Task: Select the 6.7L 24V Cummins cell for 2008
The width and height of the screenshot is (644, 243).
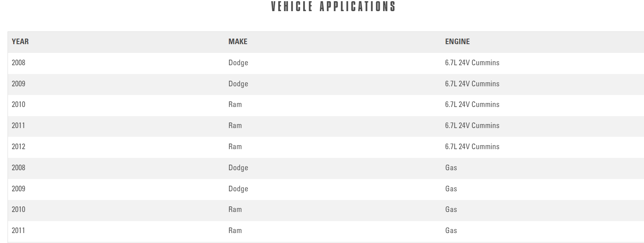Action: tap(472, 63)
